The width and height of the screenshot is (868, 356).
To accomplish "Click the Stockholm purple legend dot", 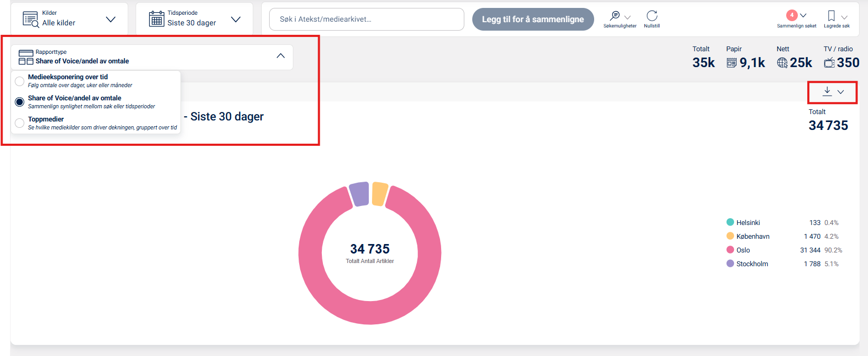I will click(x=730, y=263).
